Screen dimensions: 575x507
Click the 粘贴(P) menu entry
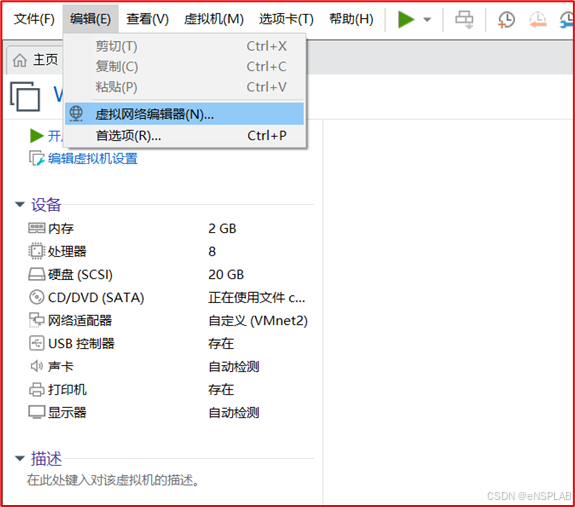pyautogui.click(x=184, y=87)
